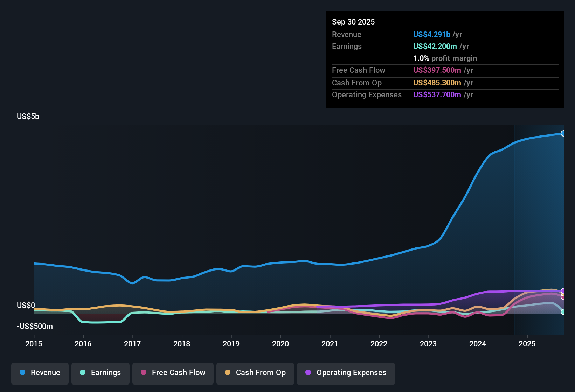The width and height of the screenshot is (575, 392).
Task: Click the pink Free Cash Flow dot icon
Action: coord(144,373)
